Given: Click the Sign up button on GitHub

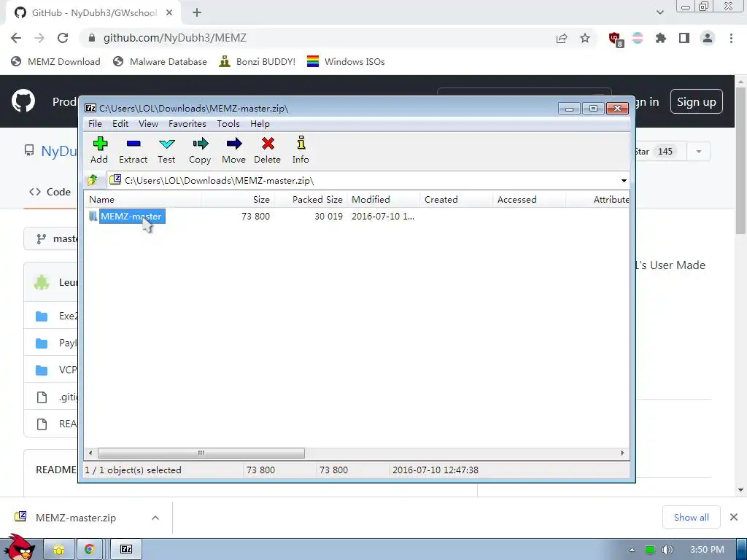Looking at the screenshot, I should pos(697,101).
